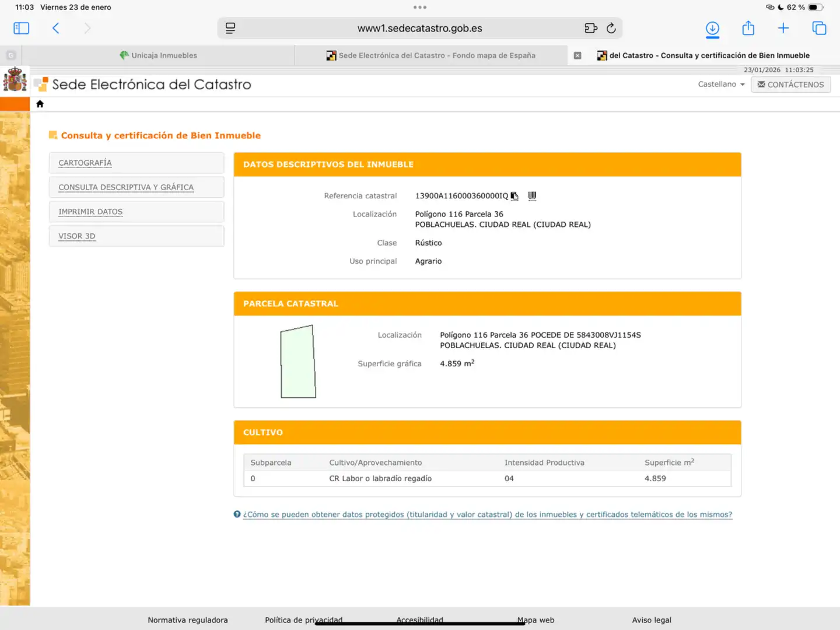Expand the Castellano language dropdown
The width and height of the screenshot is (840, 630).
pos(722,85)
